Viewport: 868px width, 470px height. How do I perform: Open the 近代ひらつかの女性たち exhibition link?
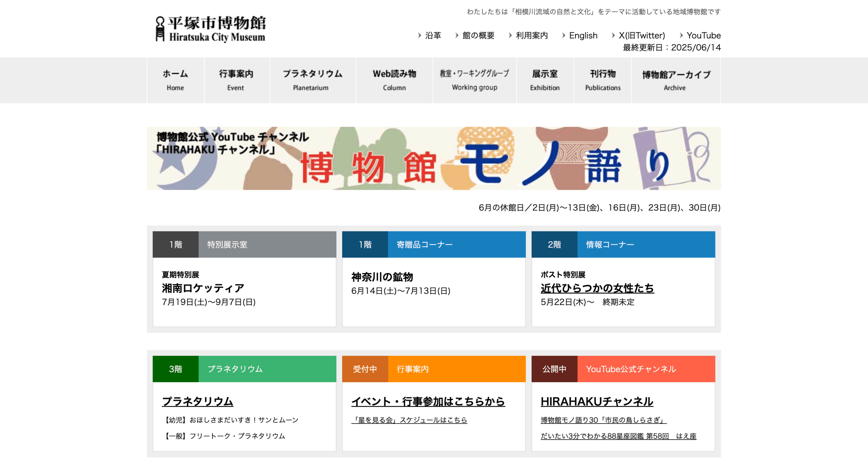[597, 288]
